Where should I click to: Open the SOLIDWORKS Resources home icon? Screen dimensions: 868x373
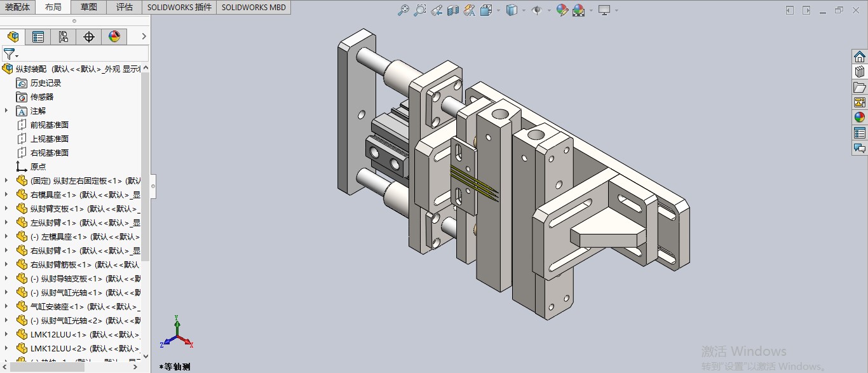click(860, 57)
